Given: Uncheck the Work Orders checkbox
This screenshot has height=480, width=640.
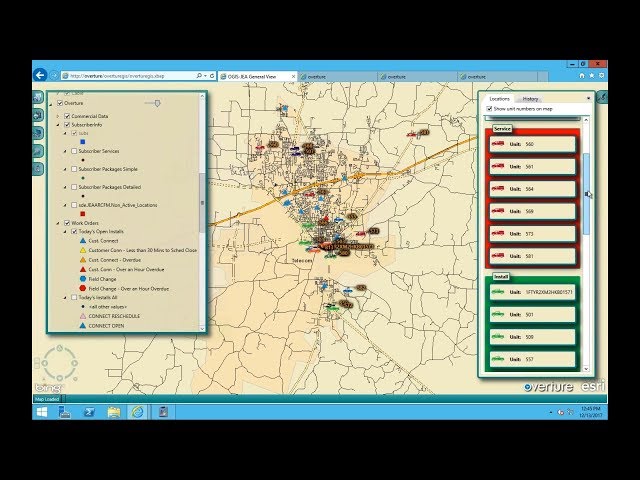Looking at the screenshot, I should click(67, 223).
